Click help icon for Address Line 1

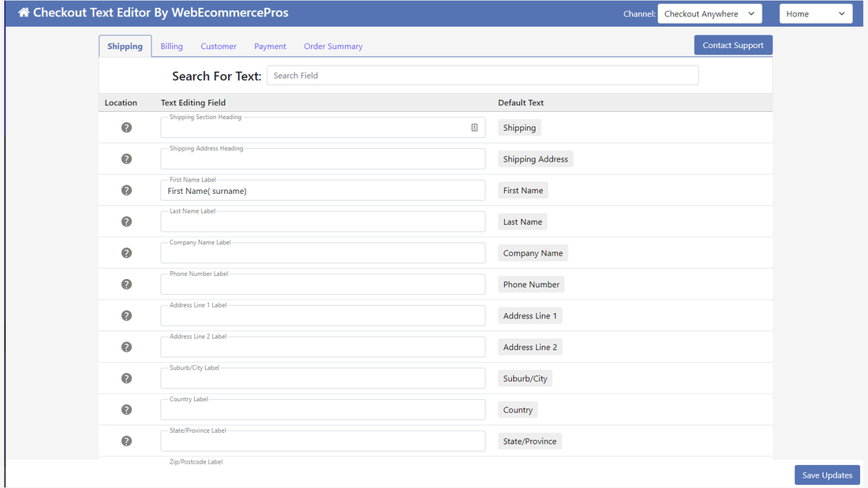tap(127, 316)
